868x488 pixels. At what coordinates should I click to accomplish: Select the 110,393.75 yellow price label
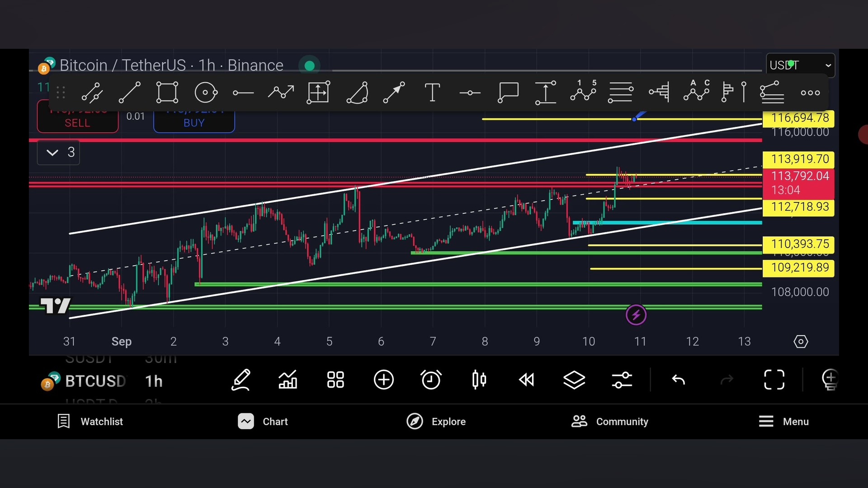[798, 244]
